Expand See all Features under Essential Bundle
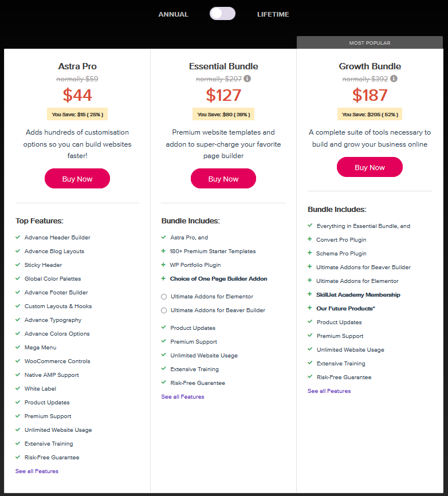448x496 pixels. [x=183, y=397]
